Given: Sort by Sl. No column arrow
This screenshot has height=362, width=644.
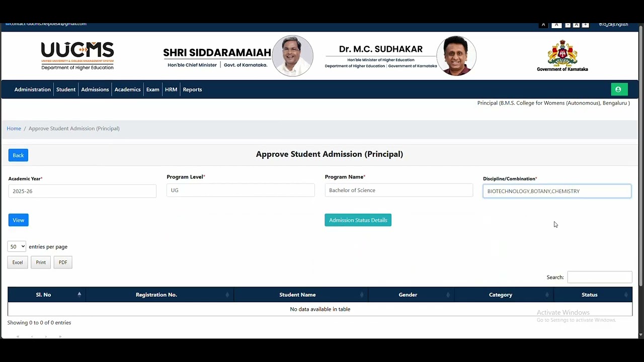Looking at the screenshot, I should tap(79, 295).
